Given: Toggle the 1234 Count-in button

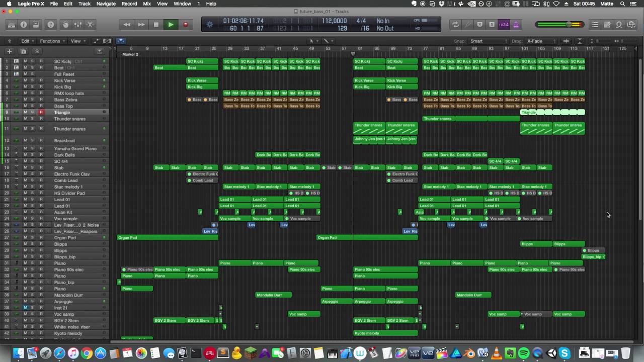Looking at the screenshot, I should pos(504,24).
